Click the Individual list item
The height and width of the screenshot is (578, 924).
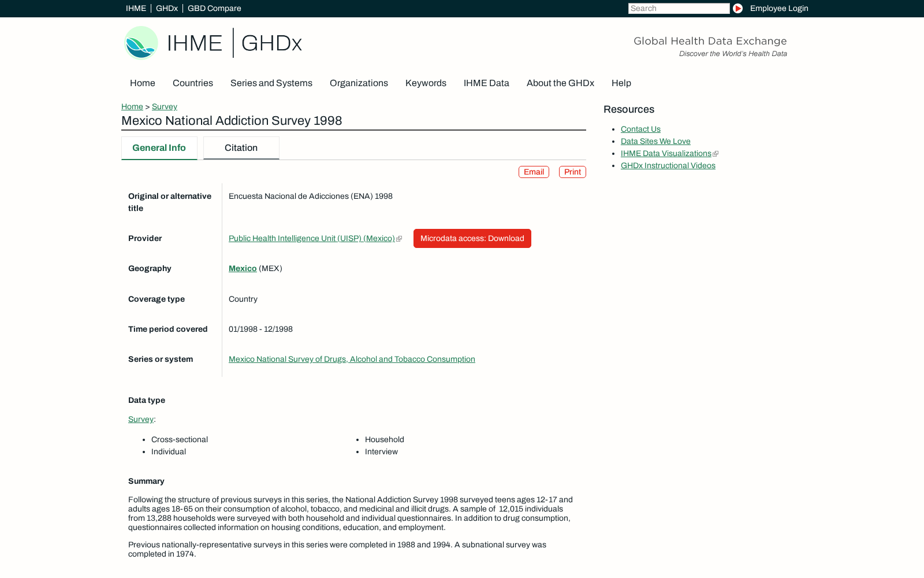tap(169, 452)
